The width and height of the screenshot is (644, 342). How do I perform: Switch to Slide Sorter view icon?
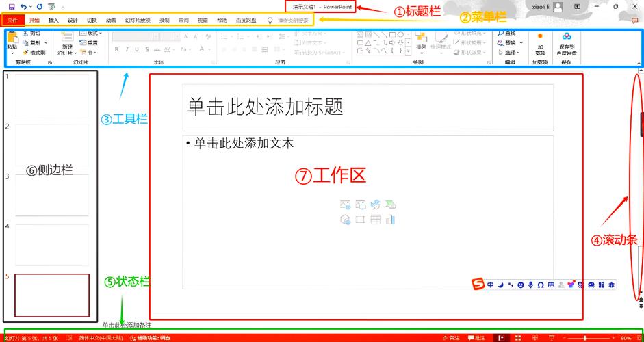point(518,338)
